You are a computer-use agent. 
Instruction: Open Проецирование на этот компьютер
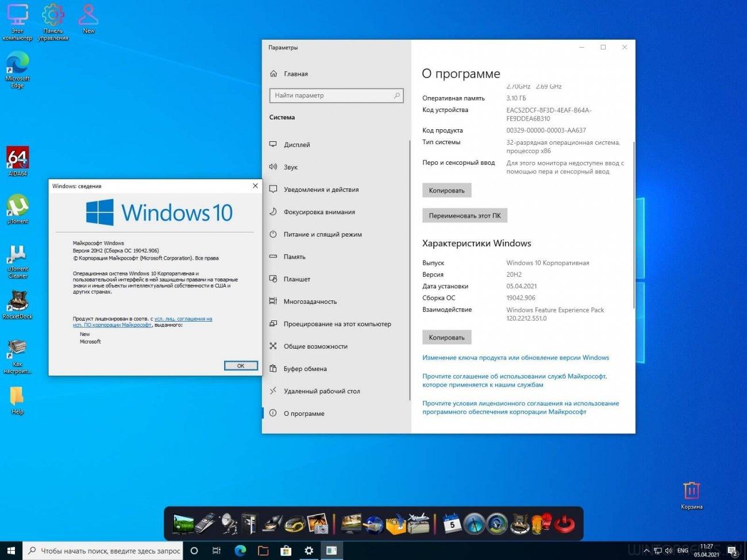tap(336, 324)
